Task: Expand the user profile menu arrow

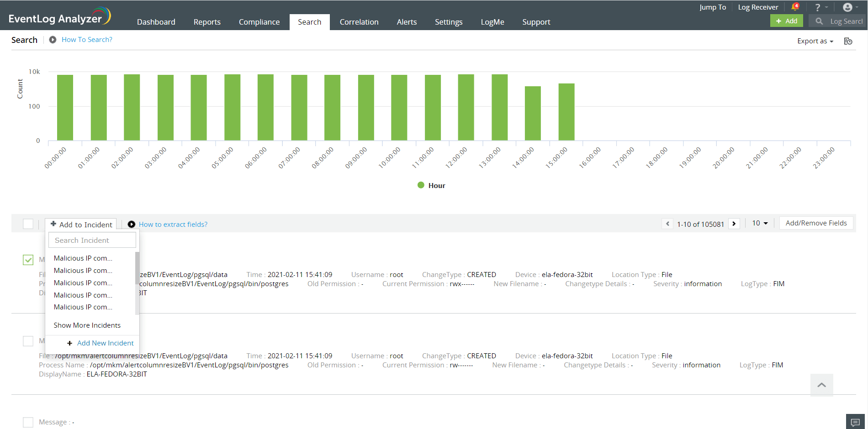Action: pos(856,7)
